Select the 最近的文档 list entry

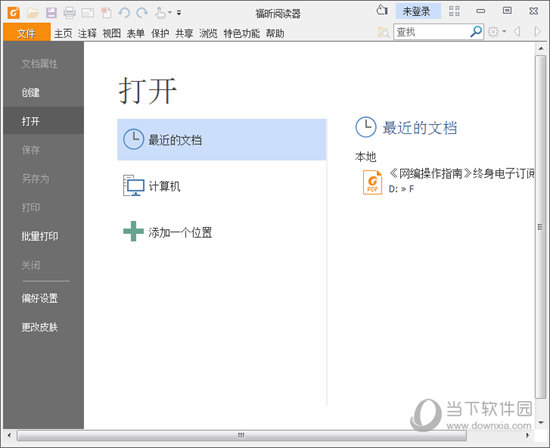click(222, 140)
